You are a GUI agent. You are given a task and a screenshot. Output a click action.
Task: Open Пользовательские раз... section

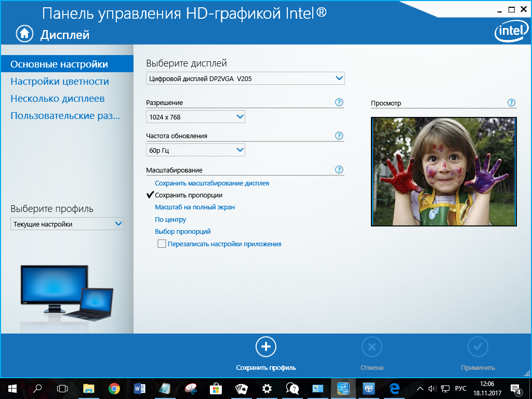pyautogui.click(x=65, y=116)
